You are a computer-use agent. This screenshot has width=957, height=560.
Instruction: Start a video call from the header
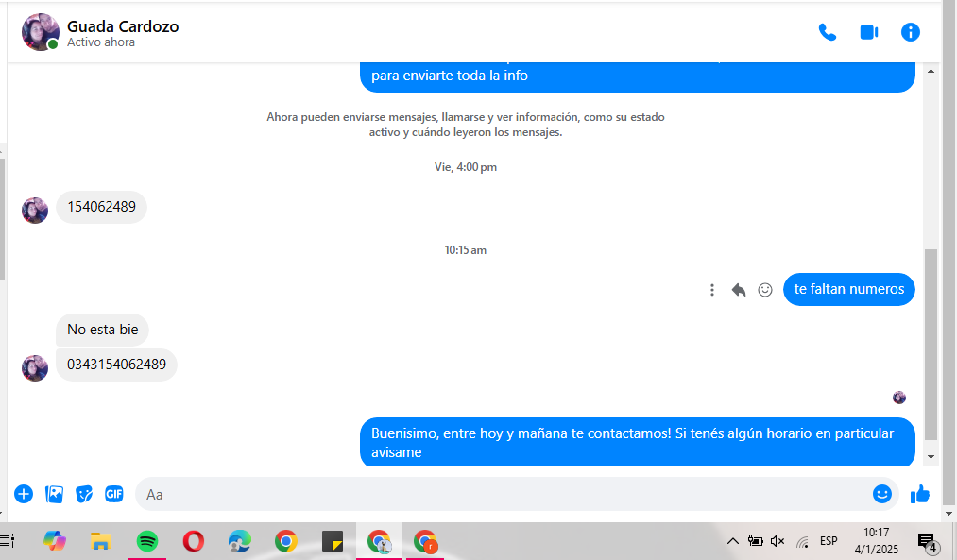pyautogui.click(x=868, y=32)
